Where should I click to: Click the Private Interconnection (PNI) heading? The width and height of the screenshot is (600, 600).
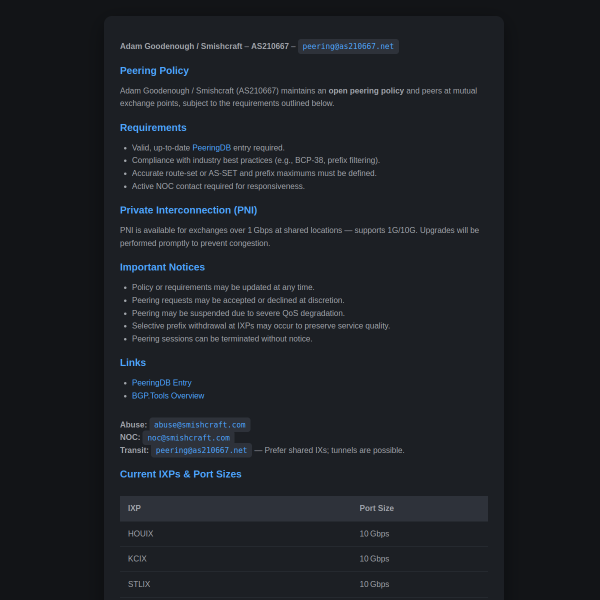tap(188, 210)
